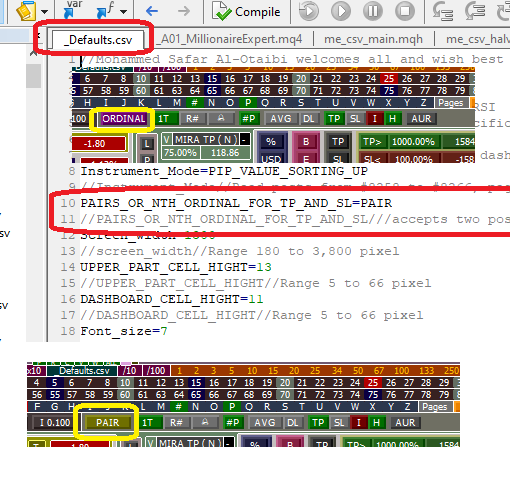Image resolution: width=510 pixels, height=480 pixels.
Task: Click the lock icon in the lower dashboard
Action: click(x=205, y=423)
